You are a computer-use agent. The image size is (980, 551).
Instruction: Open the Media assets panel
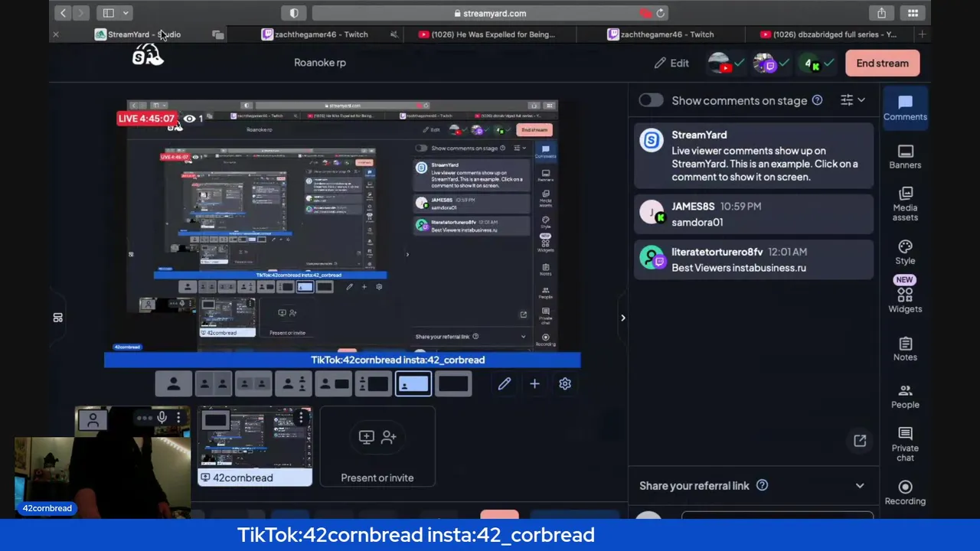905,204
